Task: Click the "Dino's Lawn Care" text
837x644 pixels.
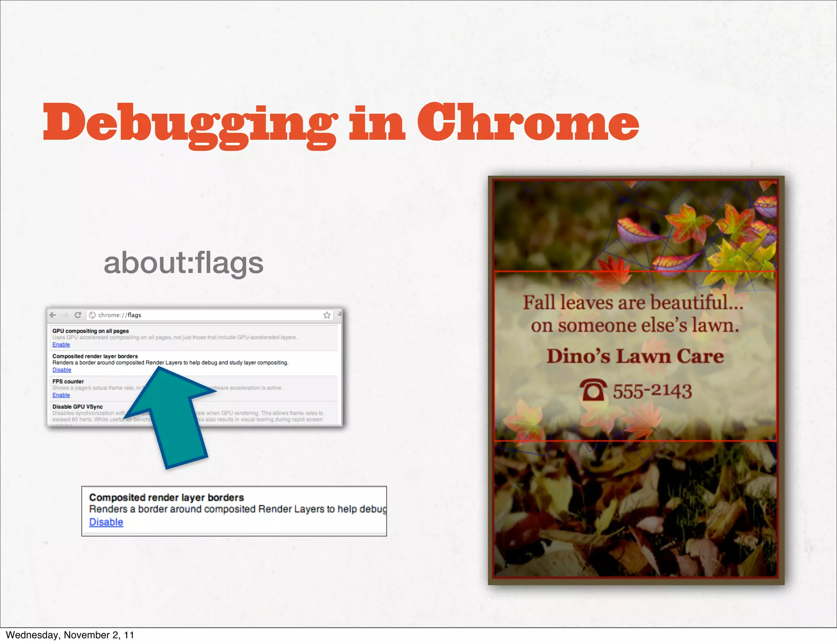Action: coord(635,356)
